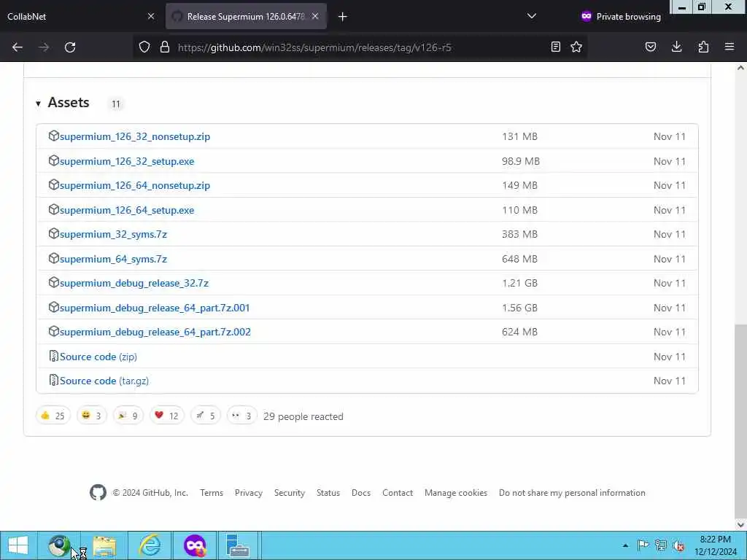This screenshot has width=747, height=560.
Task: Click the 29 people reacted text
Action: click(303, 416)
